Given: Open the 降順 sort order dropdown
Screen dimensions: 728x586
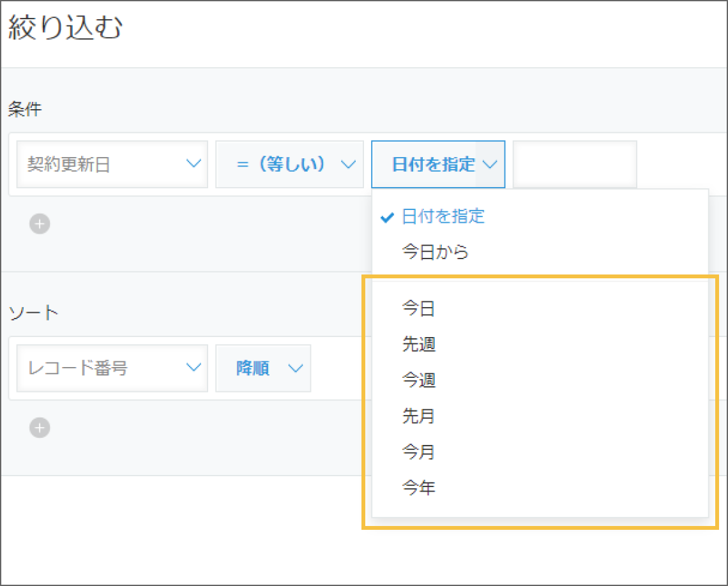Looking at the screenshot, I should pyautogui.click(x=263, y=368).
